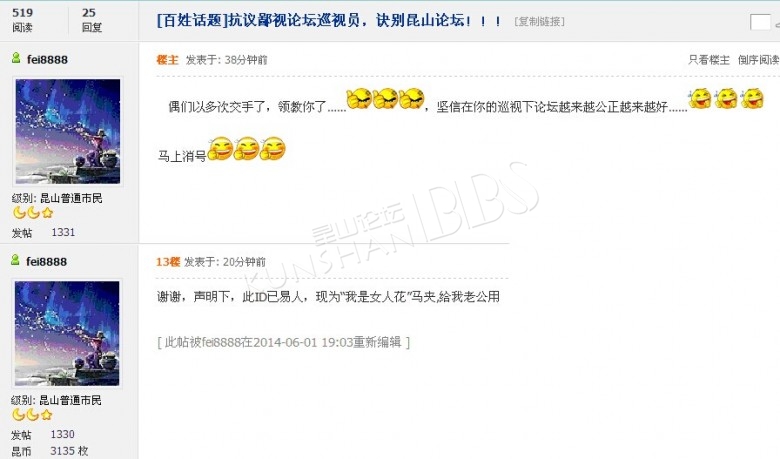Click the moon and star rank icons in 13楼 profile
780x459 pixels.
click(32, 415)
